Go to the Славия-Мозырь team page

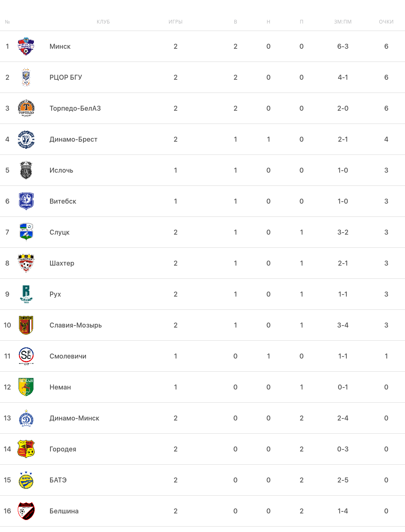[76, 325]
